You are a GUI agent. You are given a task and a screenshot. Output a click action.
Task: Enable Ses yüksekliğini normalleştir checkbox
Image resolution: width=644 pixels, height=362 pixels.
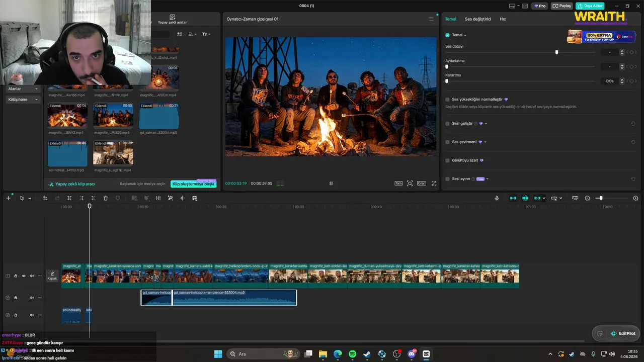tap(448, 100)
